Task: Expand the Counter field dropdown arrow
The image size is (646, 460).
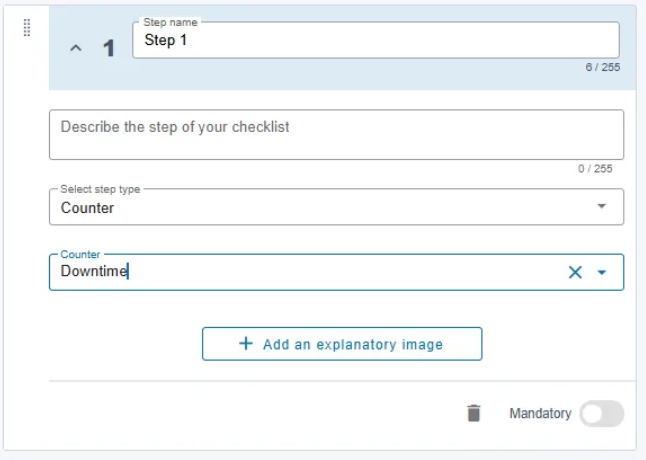Action: [602, 272]
